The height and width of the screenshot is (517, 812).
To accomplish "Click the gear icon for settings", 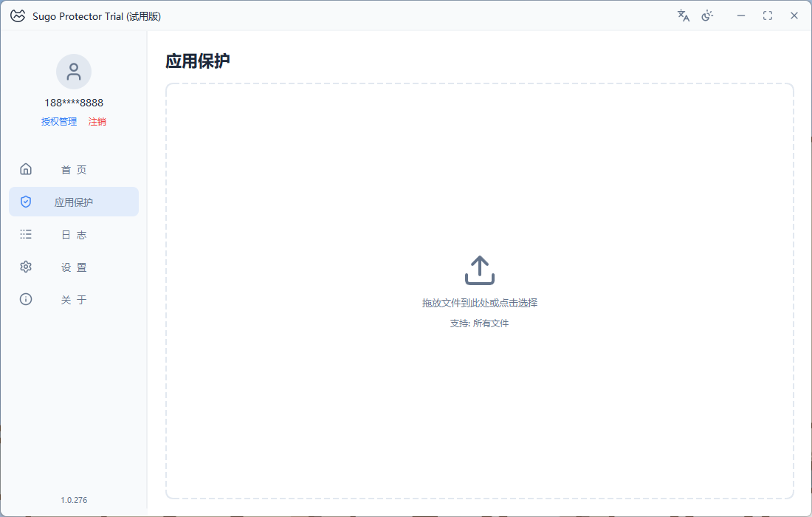I will (26, 267).
